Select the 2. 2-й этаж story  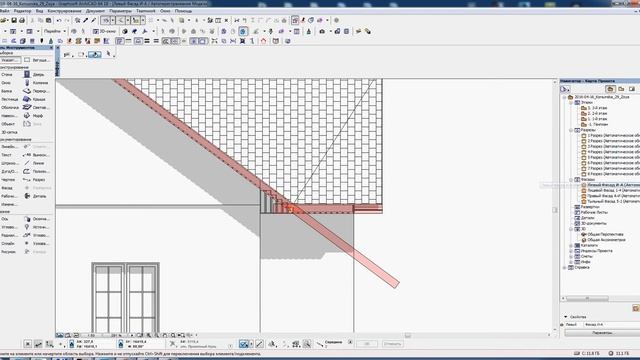coord(594,113)
